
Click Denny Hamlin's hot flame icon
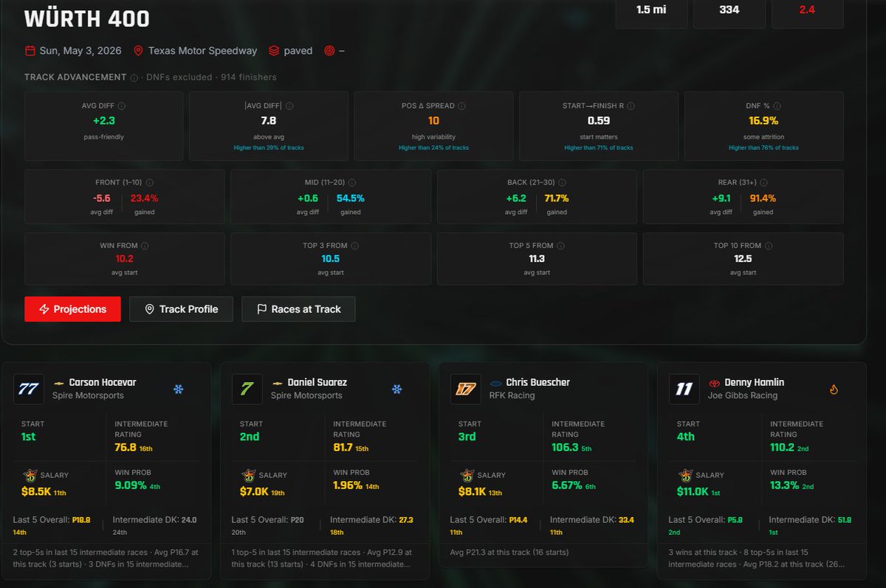834,389
